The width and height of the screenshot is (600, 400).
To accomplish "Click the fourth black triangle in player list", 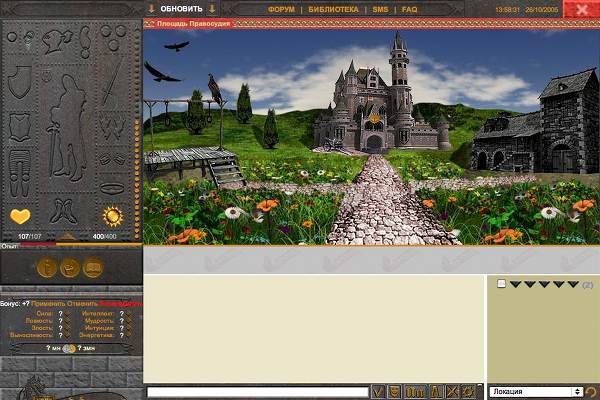I will 559,284.
